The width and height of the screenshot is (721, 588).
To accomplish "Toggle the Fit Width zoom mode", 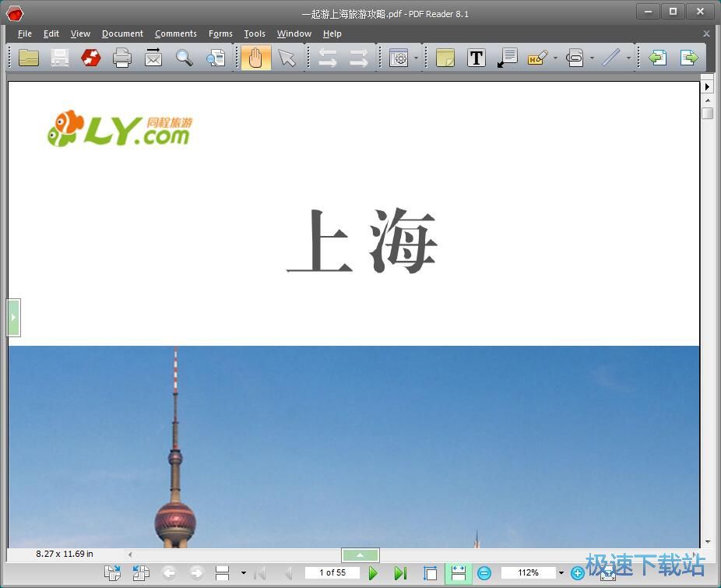I will (459, 572).
